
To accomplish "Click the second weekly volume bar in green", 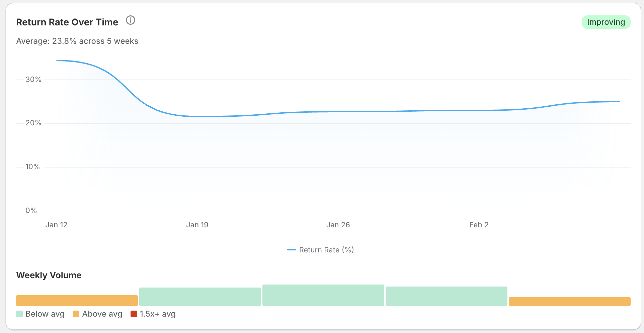I will click(x=200, y=297).
